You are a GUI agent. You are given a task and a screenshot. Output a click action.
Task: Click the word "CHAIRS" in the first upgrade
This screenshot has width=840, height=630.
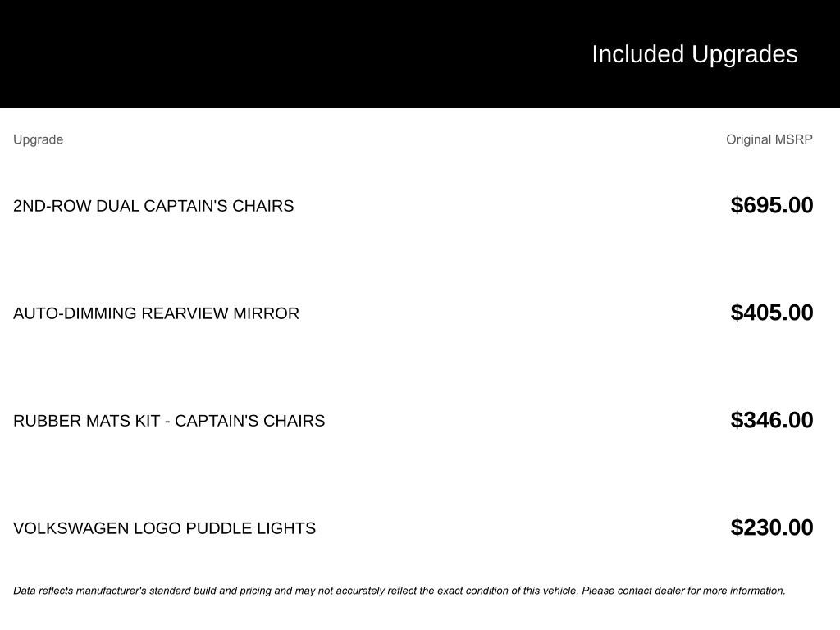coord(262,206)
